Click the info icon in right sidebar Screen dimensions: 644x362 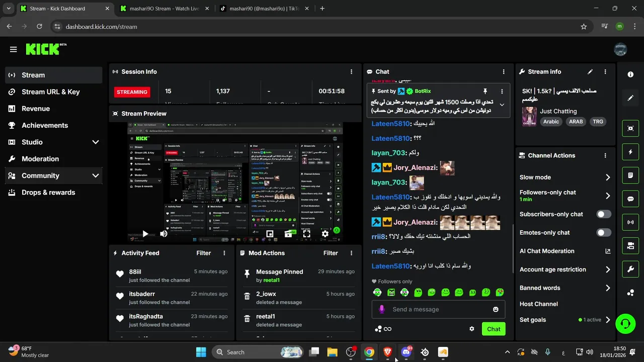tap(630, 74)
